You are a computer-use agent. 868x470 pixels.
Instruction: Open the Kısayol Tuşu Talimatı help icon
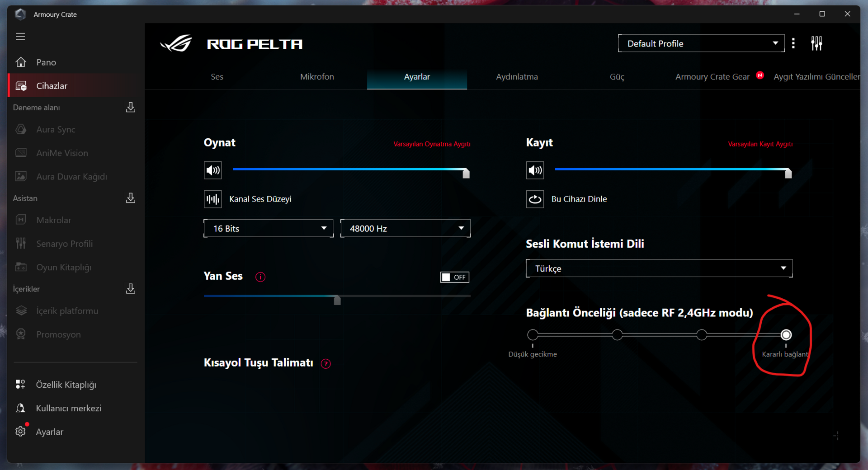tap(326, 364)
